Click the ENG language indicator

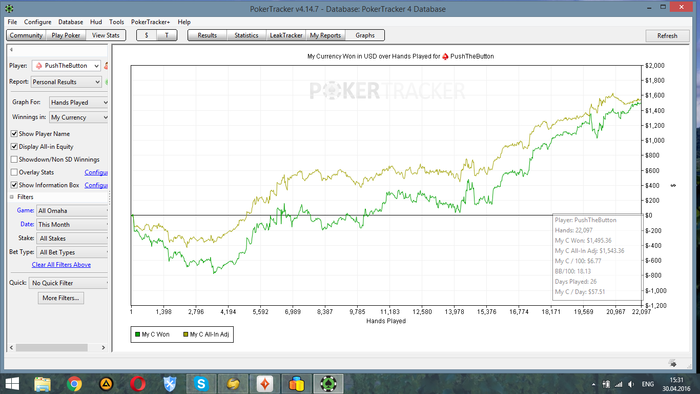[648, 384]
